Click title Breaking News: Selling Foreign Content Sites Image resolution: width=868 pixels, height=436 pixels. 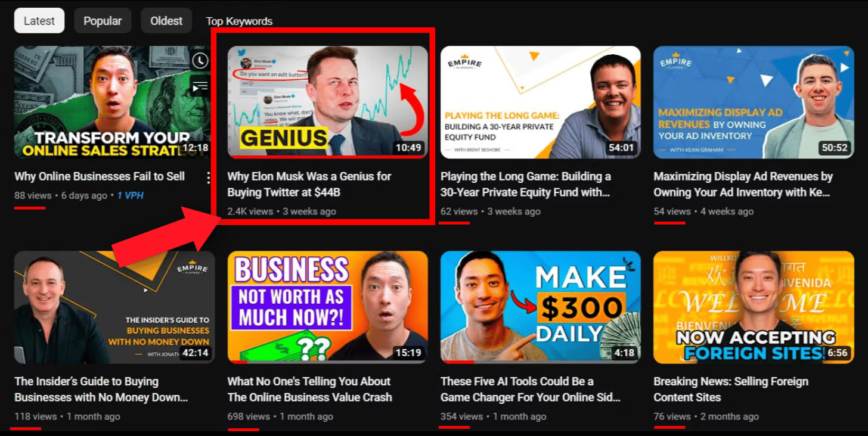click(x=731, y=390)
